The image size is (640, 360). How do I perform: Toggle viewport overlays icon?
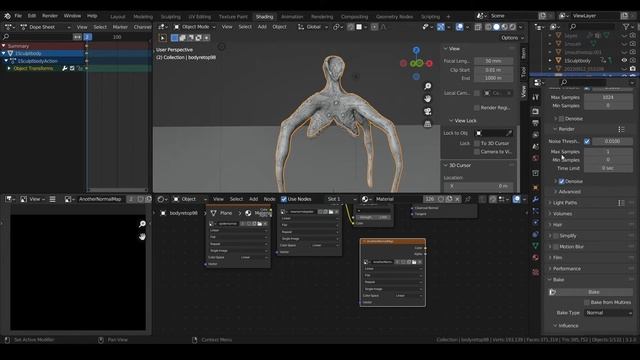pos(459,27)
